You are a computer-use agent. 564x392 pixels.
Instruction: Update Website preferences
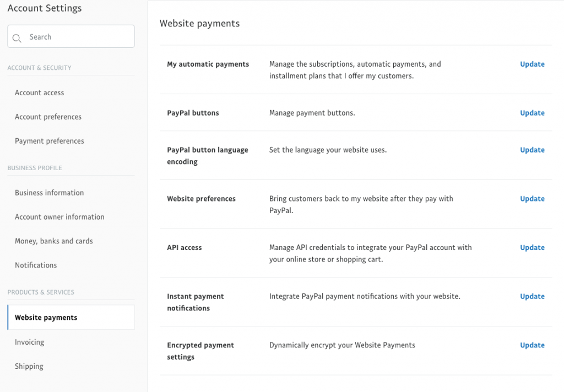point(532,199)
